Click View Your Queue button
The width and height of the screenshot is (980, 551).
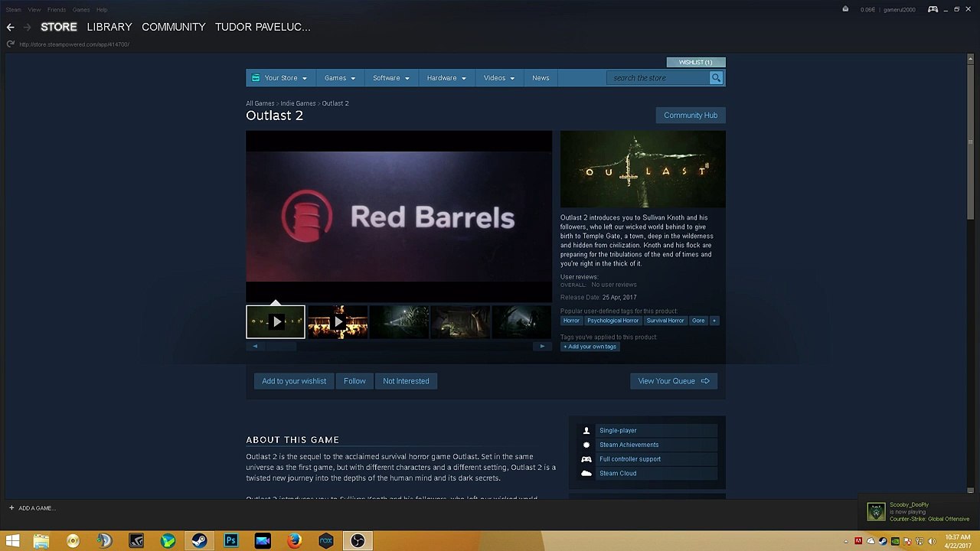(x=674, y=381)
